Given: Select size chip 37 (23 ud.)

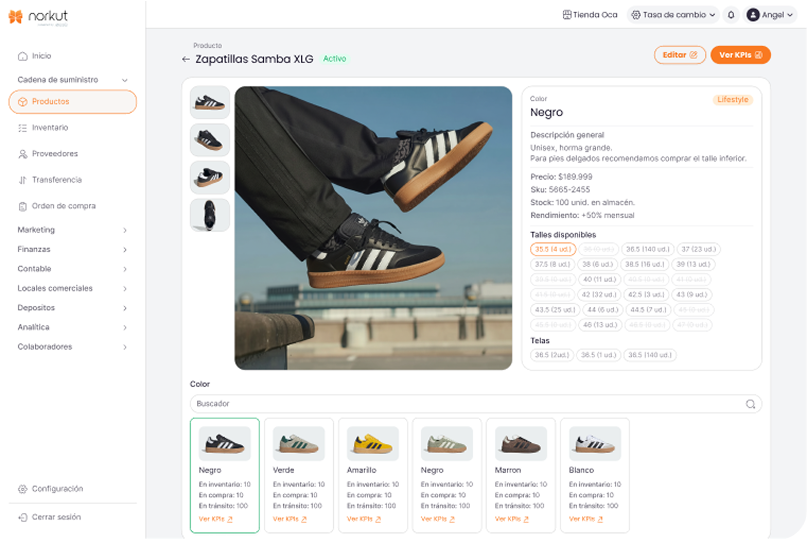Looking at the screenshot, I should (699, 249).
